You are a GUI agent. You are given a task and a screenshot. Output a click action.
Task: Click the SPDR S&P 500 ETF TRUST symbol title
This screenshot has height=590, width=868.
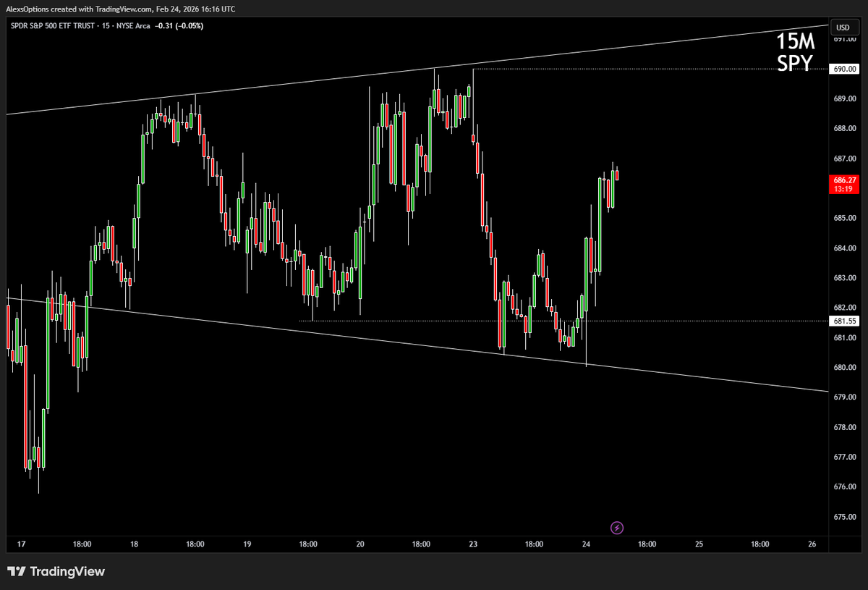(x=53, y=26)
